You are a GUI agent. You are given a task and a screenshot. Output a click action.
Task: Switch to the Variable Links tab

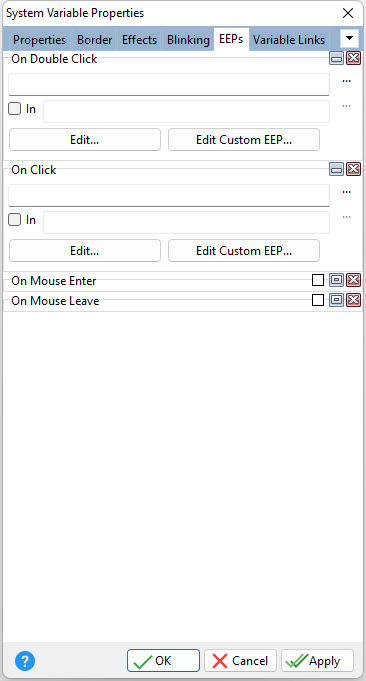pos(289,40)
